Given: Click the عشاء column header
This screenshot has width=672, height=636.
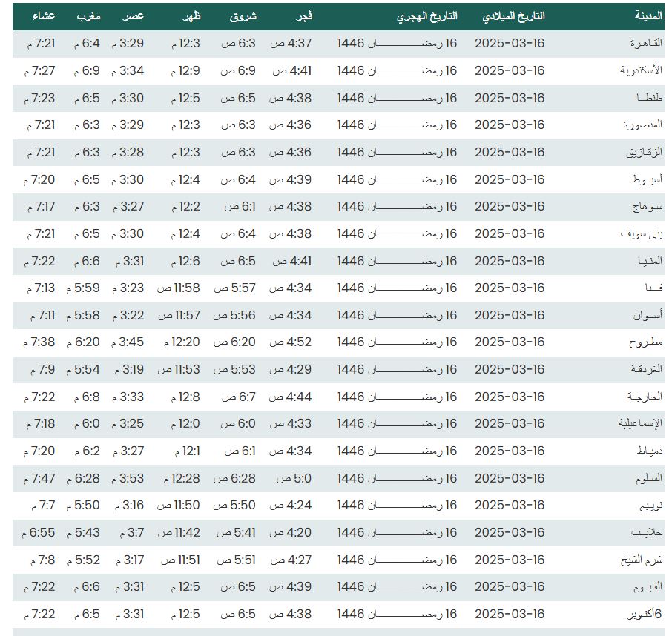Looking at the screenshot, I should tap(44, 16).
